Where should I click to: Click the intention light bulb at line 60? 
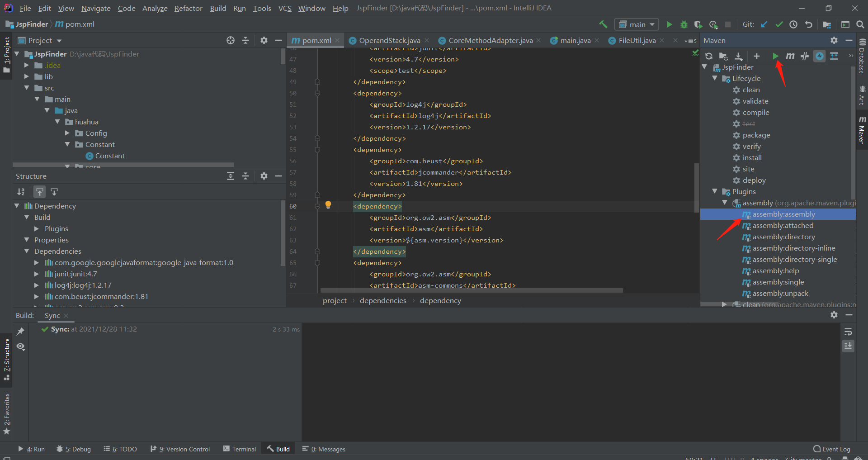328,205
